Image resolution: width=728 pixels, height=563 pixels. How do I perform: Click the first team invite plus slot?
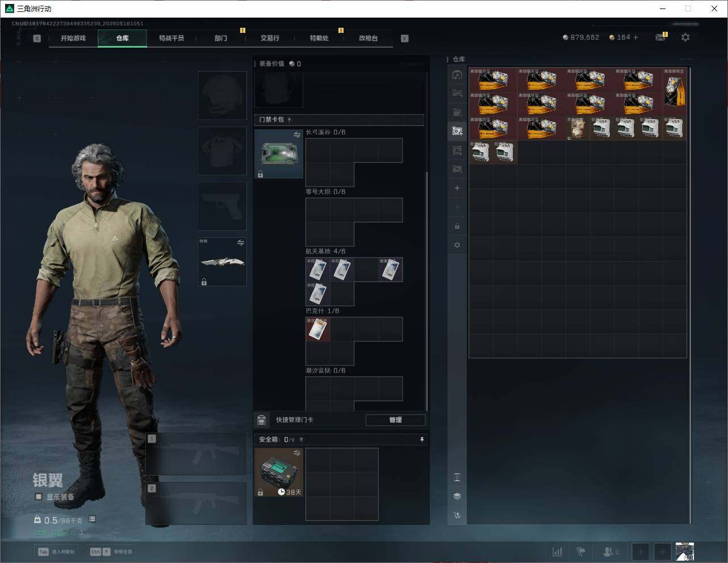641,552
